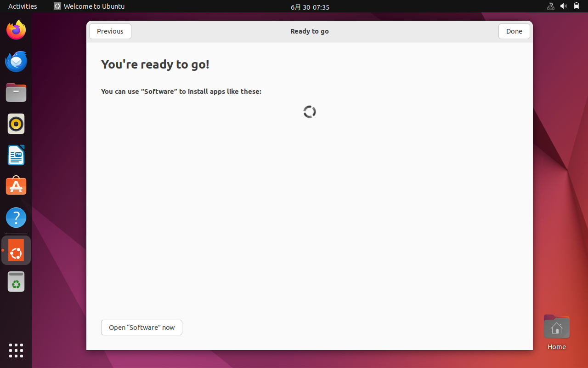This screenshot has width=588, height=368.
Task: Show Applications grid at dock bottom
Action: click(x=16, y=350)
